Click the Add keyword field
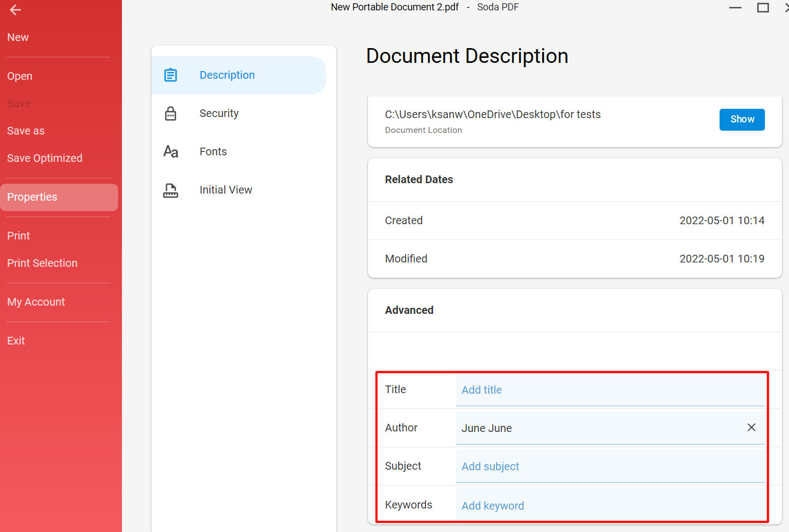Viewport: 789px width, 532px height. (x=610, y=505)
